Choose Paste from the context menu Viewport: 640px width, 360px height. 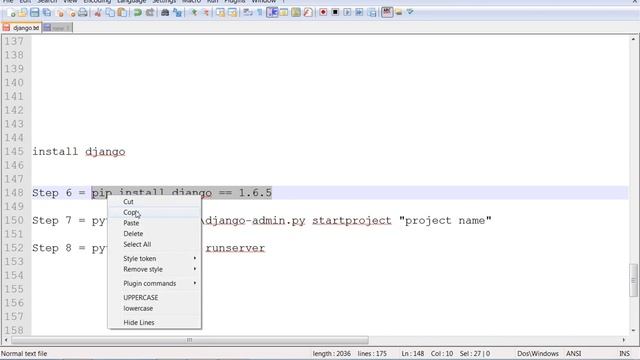pos(154,223)
